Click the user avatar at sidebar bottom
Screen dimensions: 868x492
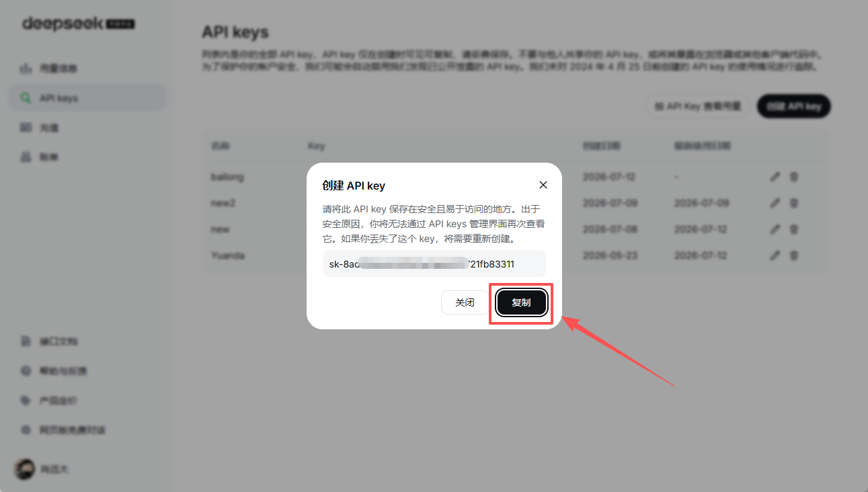pos(25,469)
